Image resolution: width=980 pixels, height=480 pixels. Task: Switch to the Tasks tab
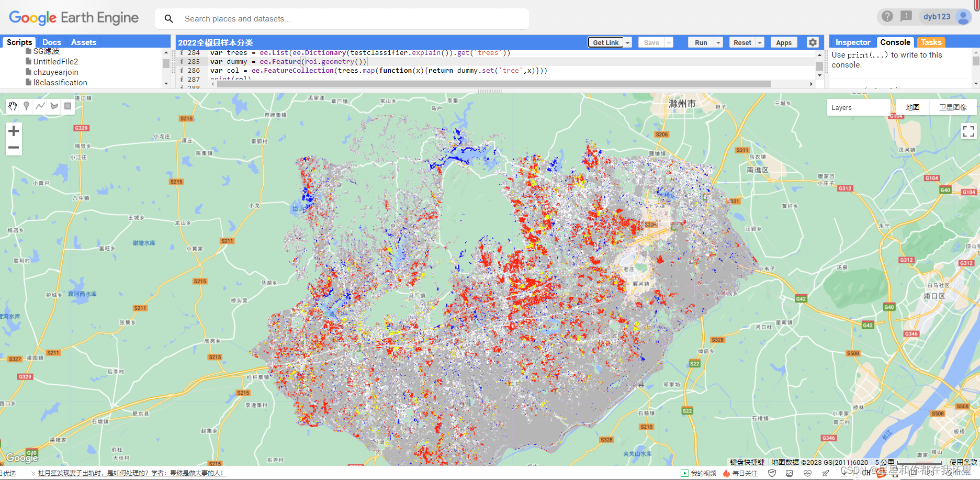point(931,42)
